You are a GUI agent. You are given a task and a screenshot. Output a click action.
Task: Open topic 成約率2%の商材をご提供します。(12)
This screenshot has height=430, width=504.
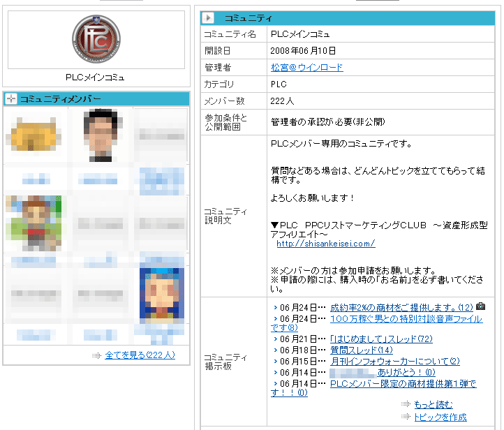click(401, 308)
